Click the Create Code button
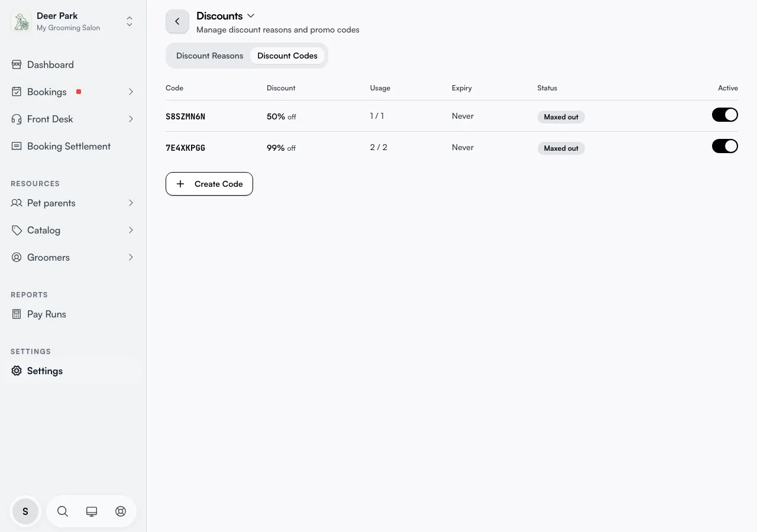 coord(209,184)
